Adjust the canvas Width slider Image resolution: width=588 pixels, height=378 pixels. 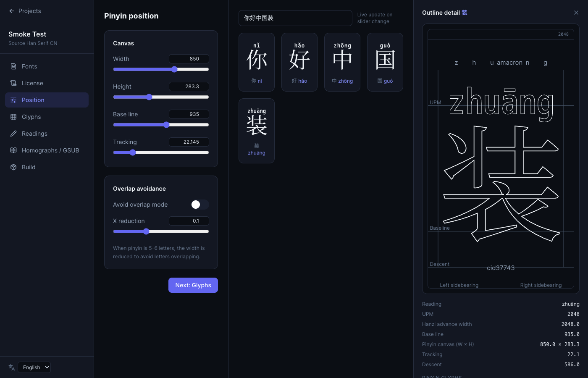point(161,69)
